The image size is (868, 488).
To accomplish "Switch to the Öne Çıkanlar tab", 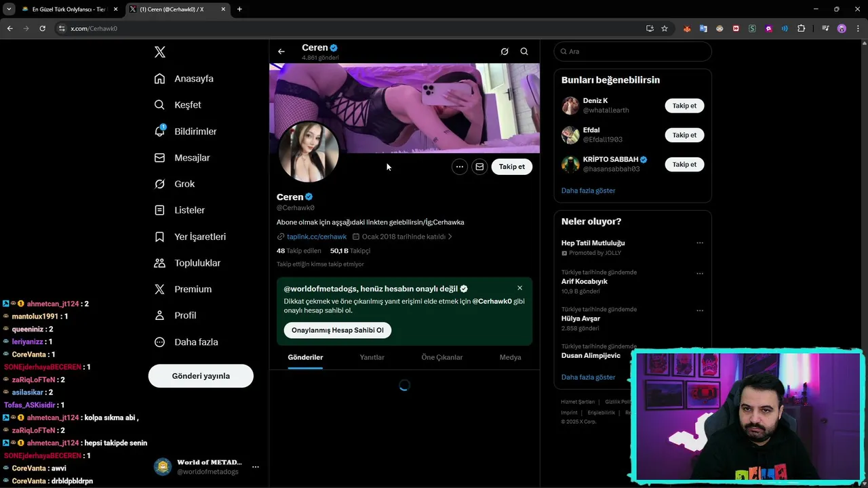I will (442, 357).
